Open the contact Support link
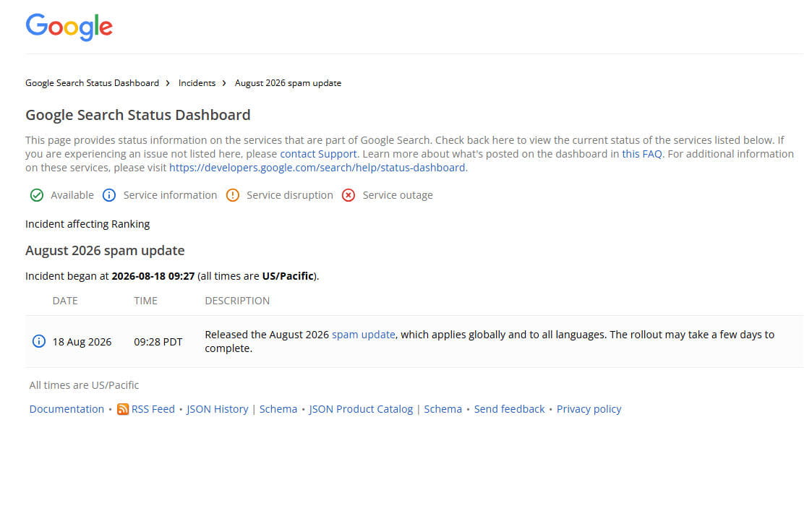This screenshot has height=511, width=812. [x=318, y=154]
